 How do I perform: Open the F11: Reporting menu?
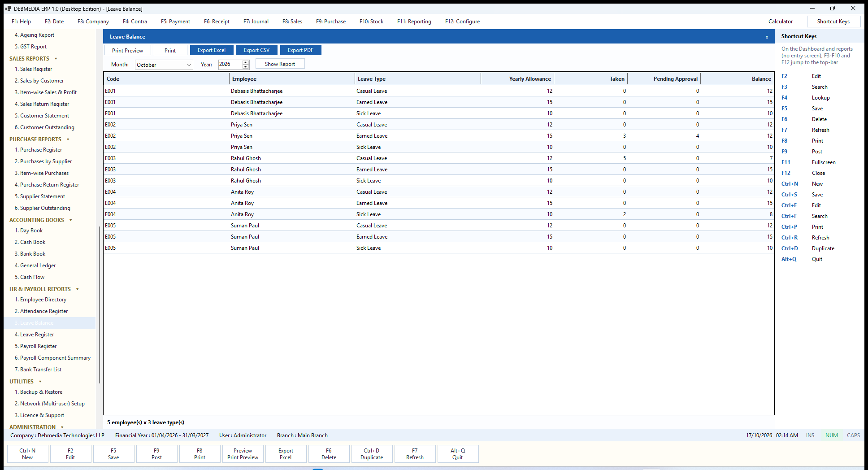[414, 22]
